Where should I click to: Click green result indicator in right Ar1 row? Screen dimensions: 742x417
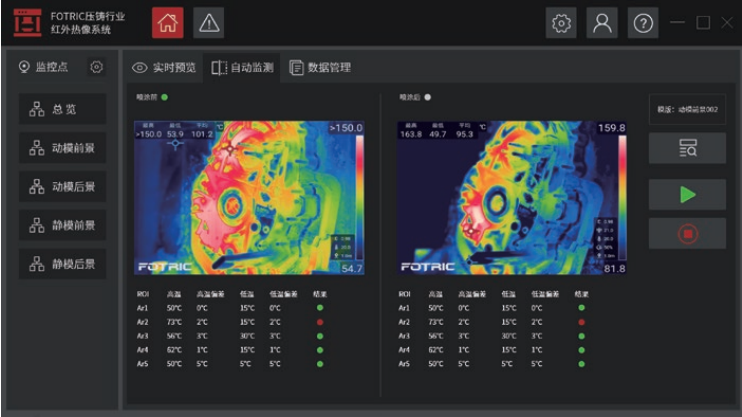coord(582,308)
